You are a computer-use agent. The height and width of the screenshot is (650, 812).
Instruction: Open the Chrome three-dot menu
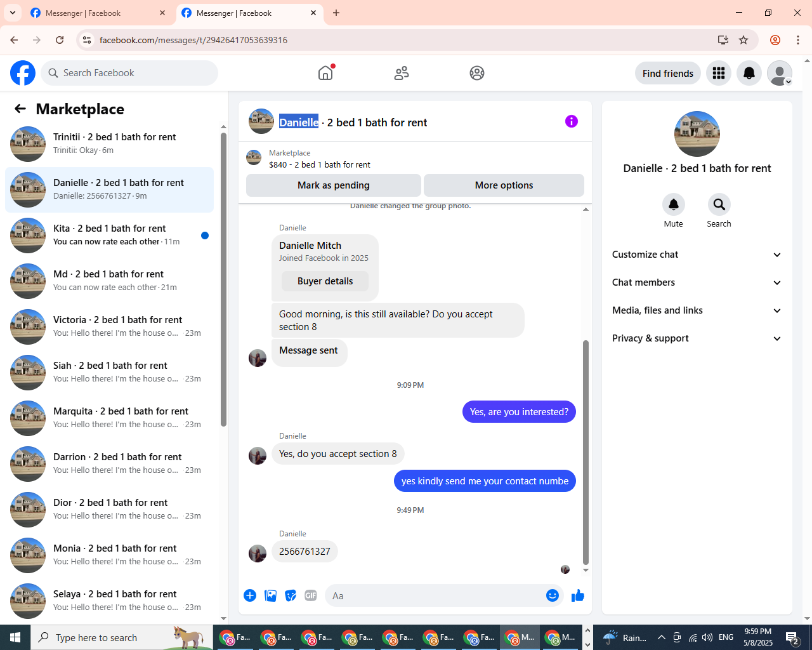[x=798, y=40]
